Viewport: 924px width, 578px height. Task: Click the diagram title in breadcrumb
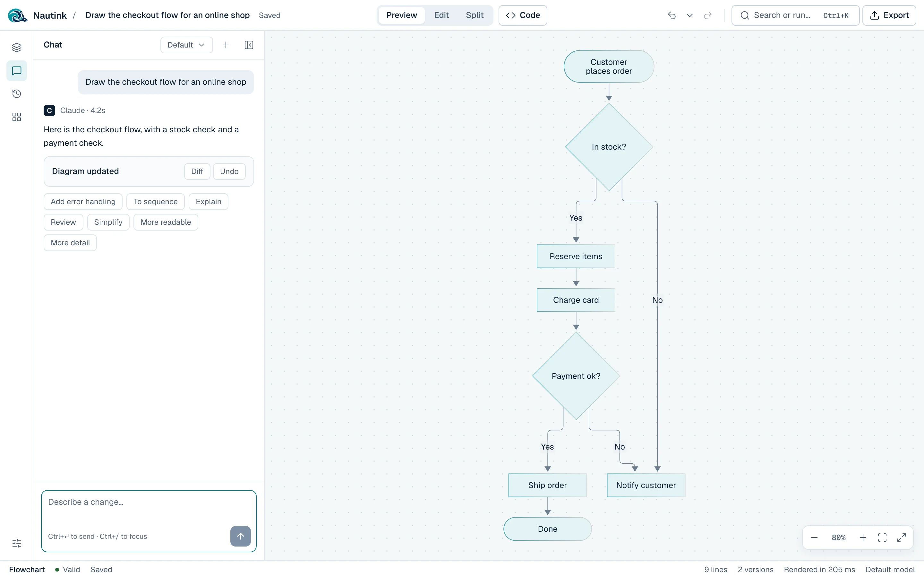167,15
